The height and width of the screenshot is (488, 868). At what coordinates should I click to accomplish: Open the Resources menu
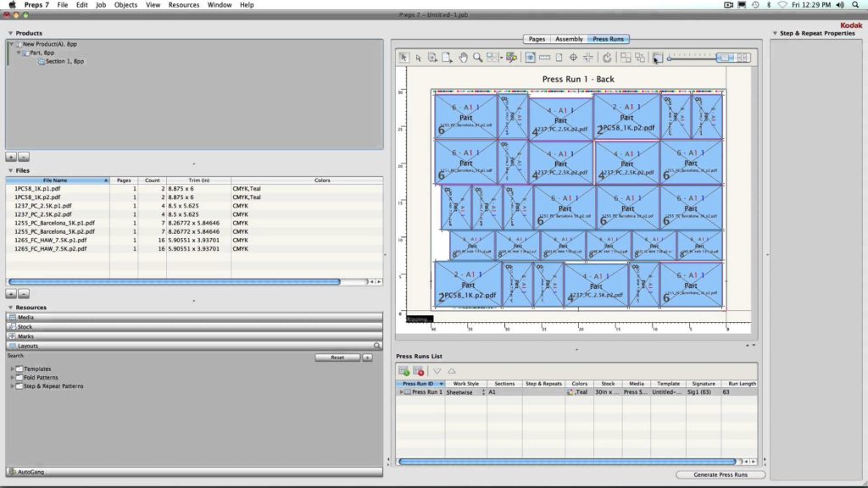(x=184, y=5)
